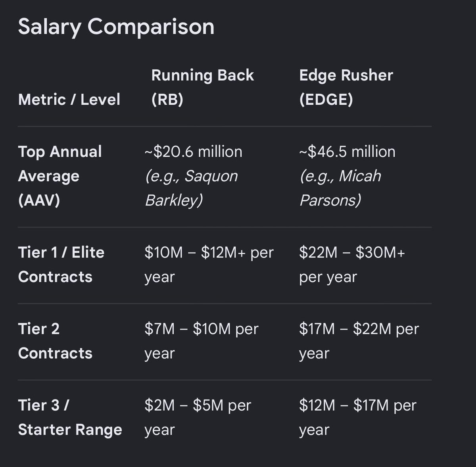The height and width of the screenshot is (467, 476).
Task: Click the Running Back (RB) column header
Action: click(x=202, y=87)
